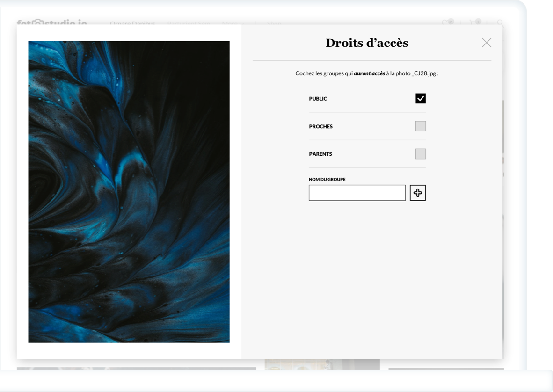Viewport: 553px width, 392px height.
Task: Click the PARENTS group label
Action: (320, 154)
